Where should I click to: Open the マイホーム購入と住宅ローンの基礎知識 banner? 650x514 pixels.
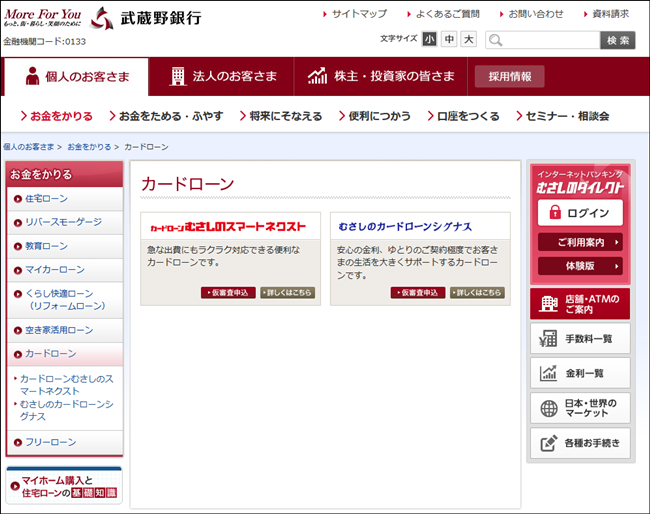tap(64, 485)
